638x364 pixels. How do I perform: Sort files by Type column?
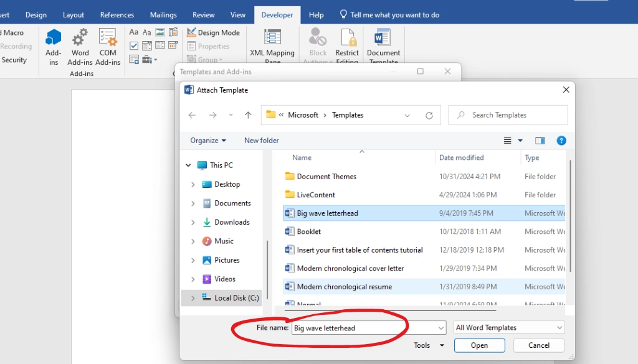coord(532,157)
